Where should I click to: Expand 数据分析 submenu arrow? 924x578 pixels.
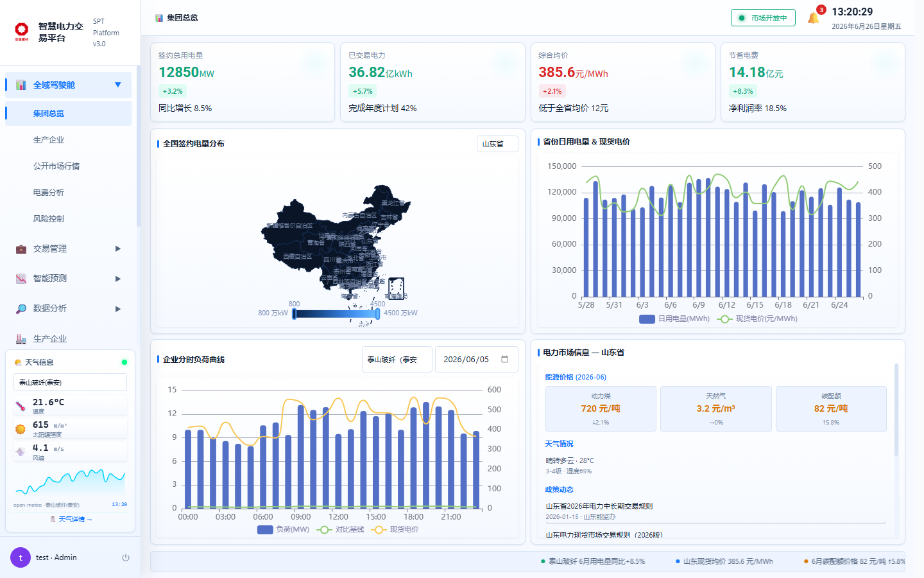[118, 309]
